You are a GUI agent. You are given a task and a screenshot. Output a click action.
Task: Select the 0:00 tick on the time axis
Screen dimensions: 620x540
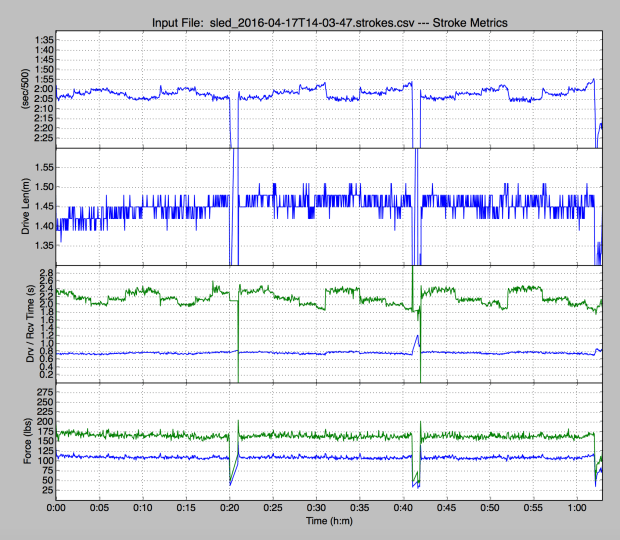[57, 507]
